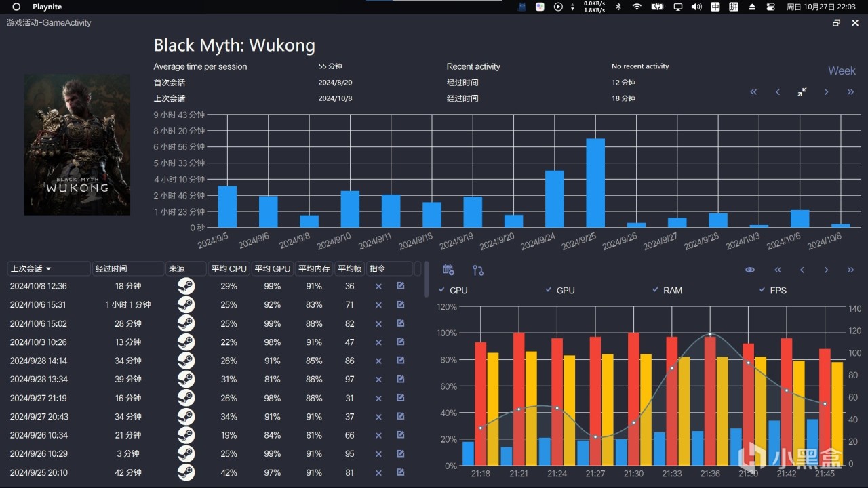Edit the 2024/9/26 10:29 session
Screen dimensions: 868x488
[x=401, y=454]
